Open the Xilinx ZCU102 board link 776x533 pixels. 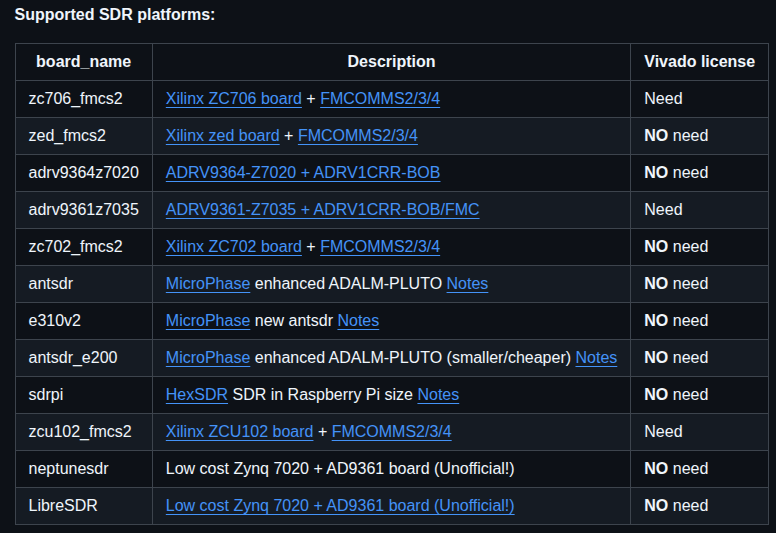point(240,432)
